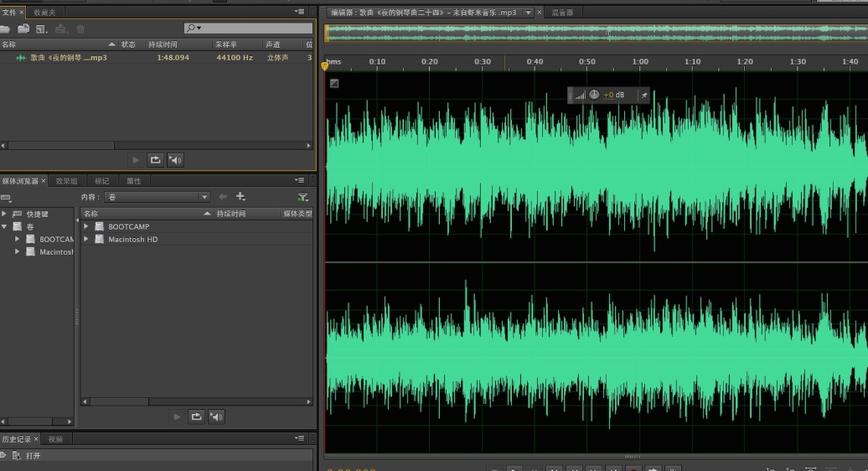This screenshot has height=471, width=868.
Task: Select the 打开 history entry
Action: (157, 456)
